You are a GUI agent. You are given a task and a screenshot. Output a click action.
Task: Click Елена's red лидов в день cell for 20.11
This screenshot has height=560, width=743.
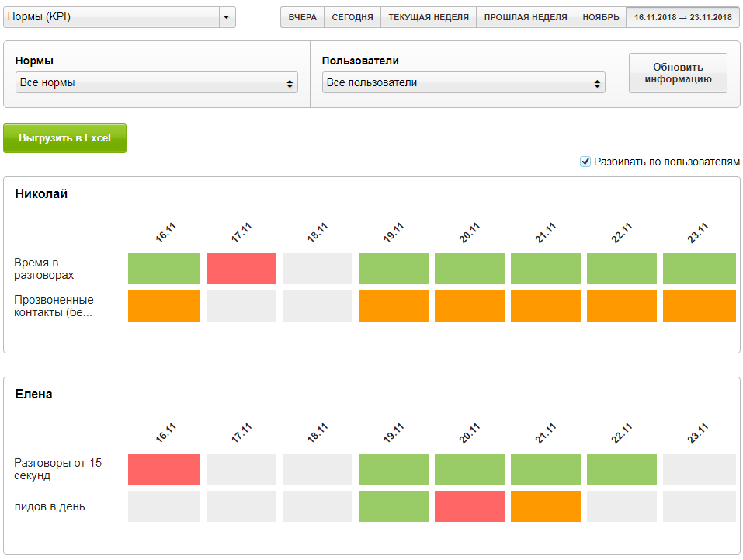[x=470, y=506]
